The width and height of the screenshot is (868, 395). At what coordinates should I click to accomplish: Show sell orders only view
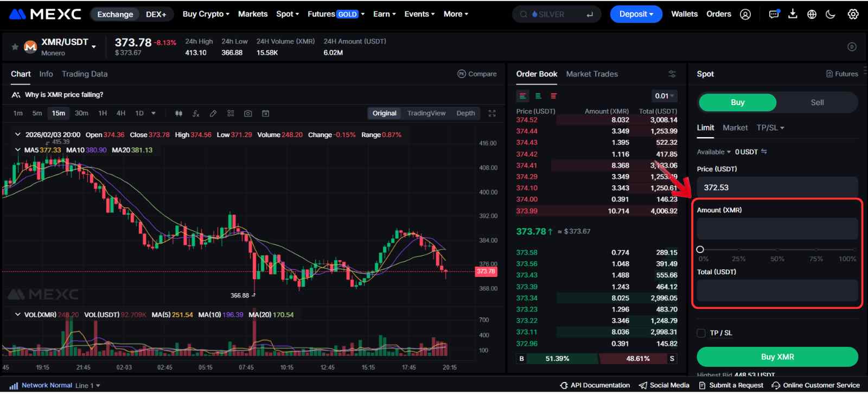(553, 96)
